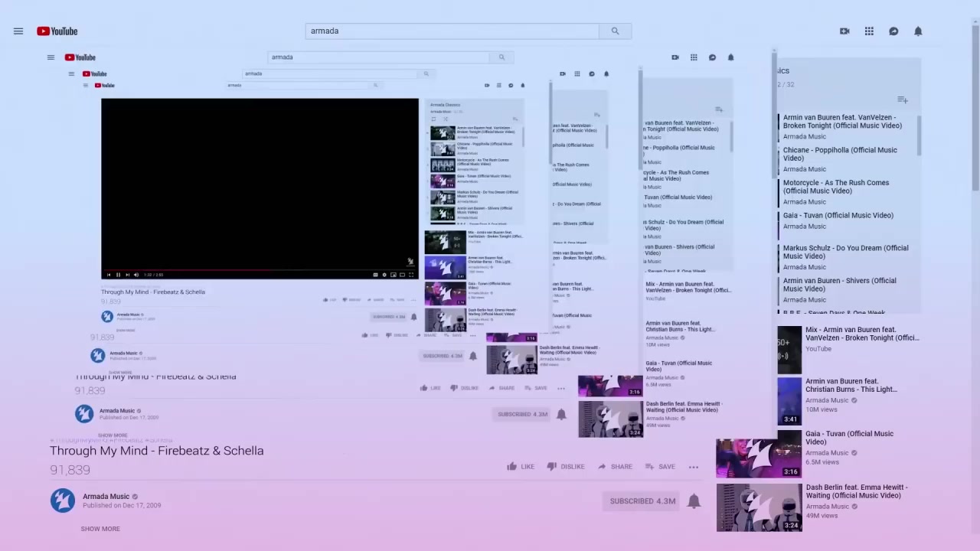Click the largest SAVE to playlist button
Viewport: 980px width, 551px height.
pos(660,467)
